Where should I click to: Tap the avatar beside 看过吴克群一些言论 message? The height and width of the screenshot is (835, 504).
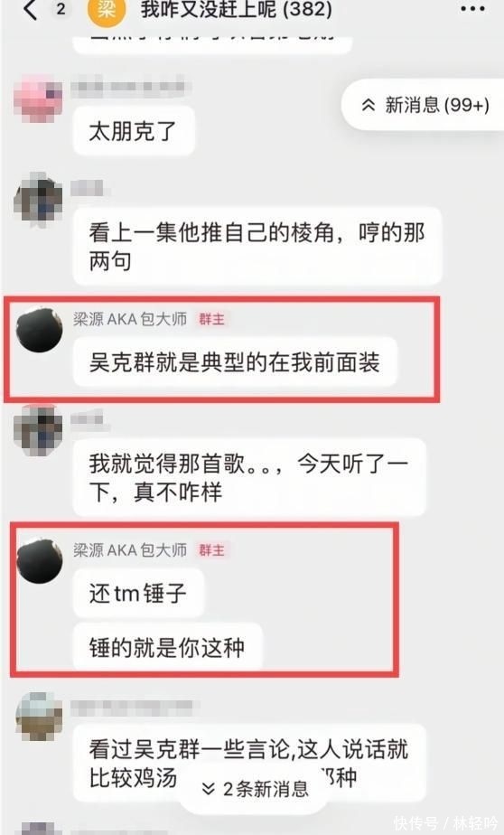[x=39, y=717]
